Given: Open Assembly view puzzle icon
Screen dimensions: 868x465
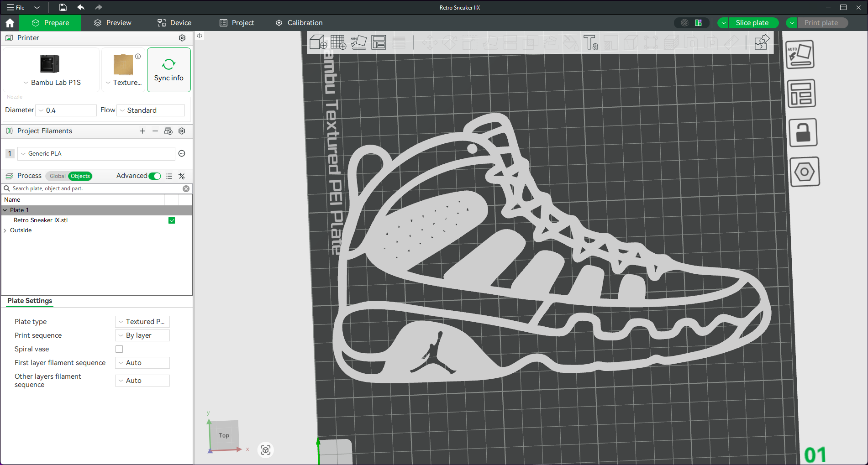Looking at the screenshot, I should (762, 43).
